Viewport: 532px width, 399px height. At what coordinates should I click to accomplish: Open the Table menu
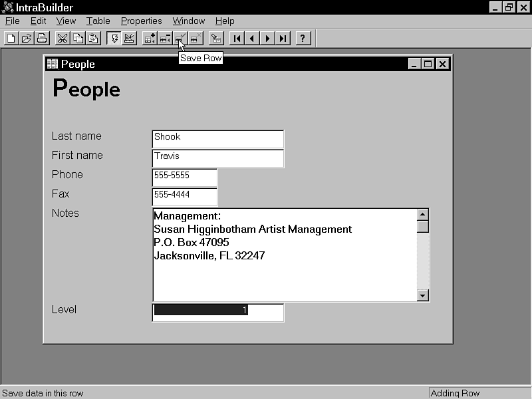(x=98, y=21)
